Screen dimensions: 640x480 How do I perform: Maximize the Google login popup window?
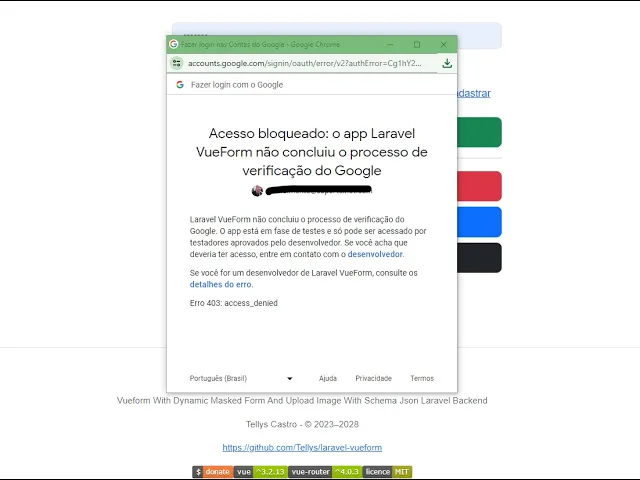coord(417,44)
